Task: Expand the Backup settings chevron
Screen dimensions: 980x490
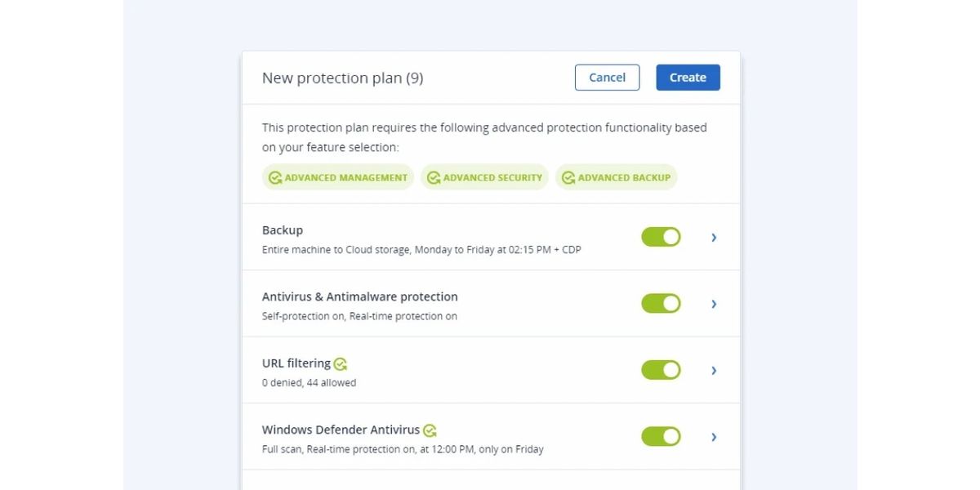Action: pos(714,237)
